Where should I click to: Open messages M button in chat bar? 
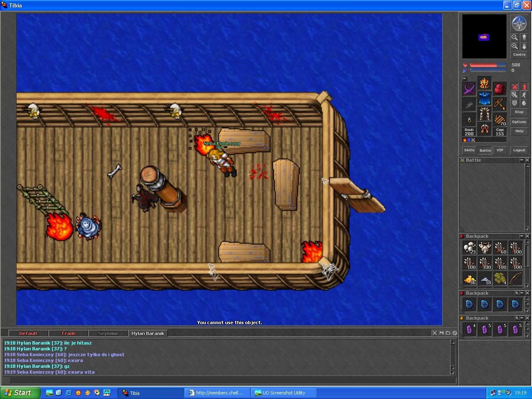(441, 333)
